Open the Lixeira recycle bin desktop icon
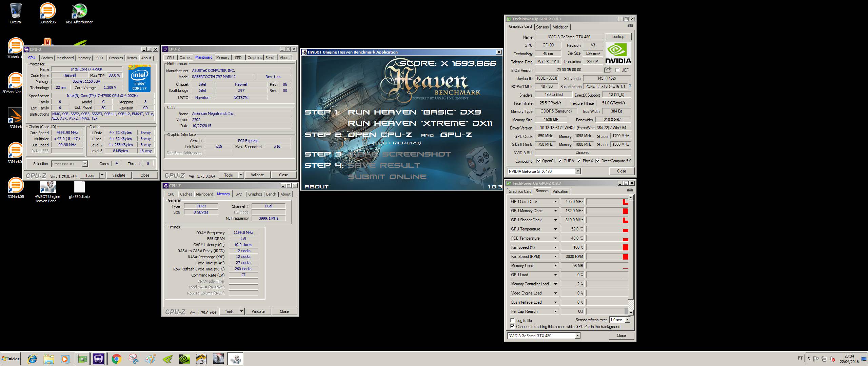Screen dimensions: 868x366 tap(16, 14)
